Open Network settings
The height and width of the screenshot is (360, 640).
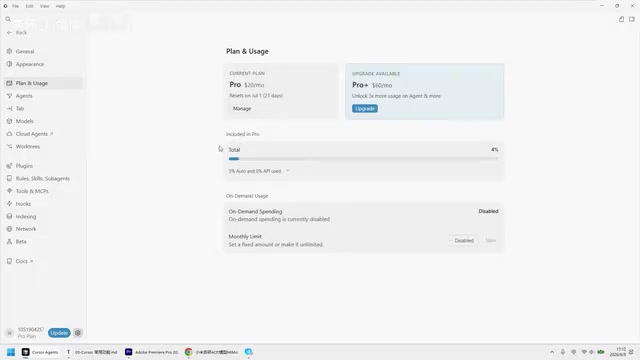pyautogui.click(x=26, y=229)
